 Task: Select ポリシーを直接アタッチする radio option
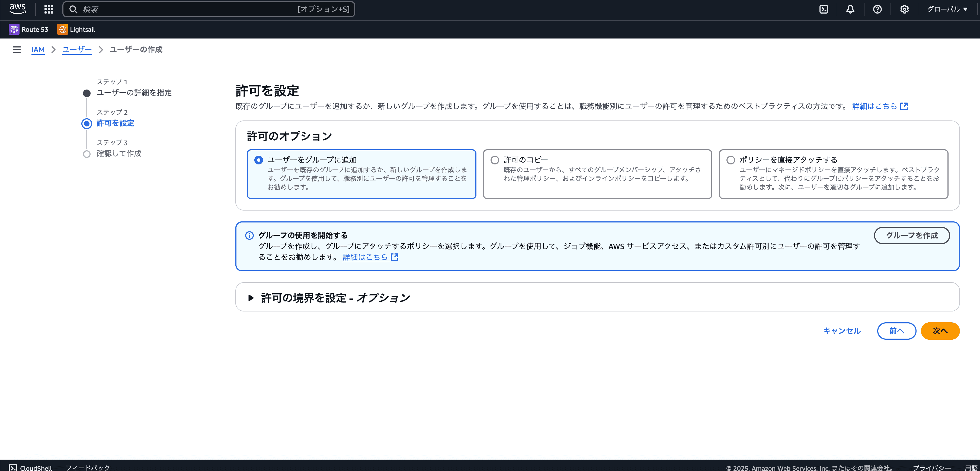click(x=731, y=160)
